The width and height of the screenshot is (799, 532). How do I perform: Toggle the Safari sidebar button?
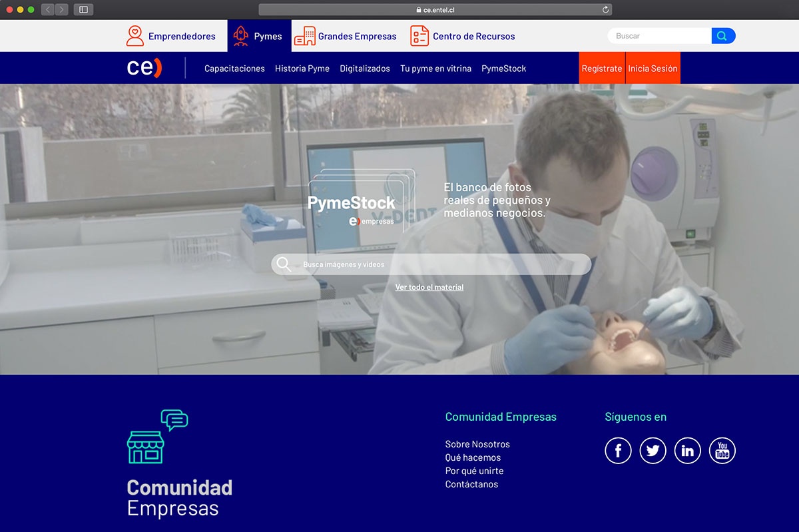[x=84, y=9]
